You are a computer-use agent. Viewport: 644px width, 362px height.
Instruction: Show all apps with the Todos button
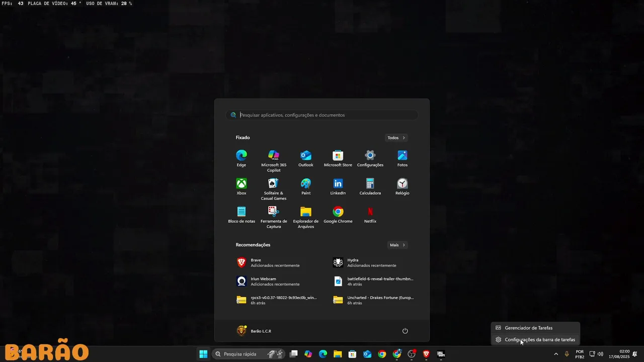396,138
